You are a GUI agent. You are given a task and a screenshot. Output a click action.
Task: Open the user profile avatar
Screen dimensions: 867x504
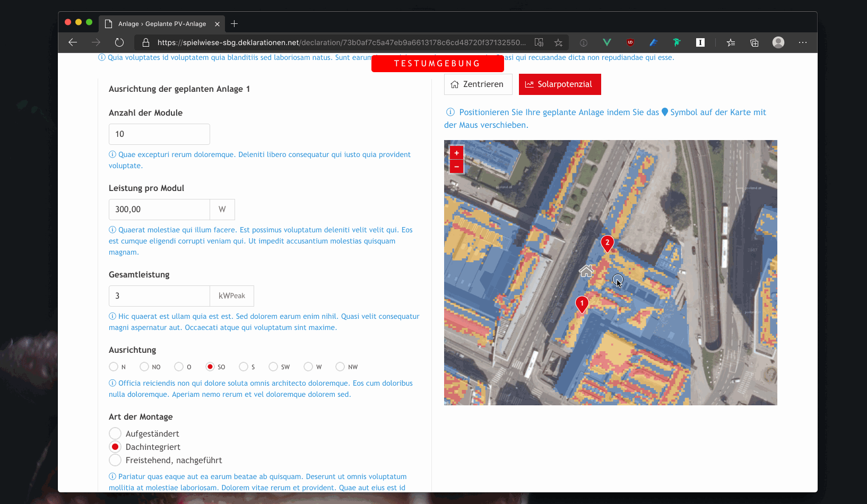[x=778, y=42]
